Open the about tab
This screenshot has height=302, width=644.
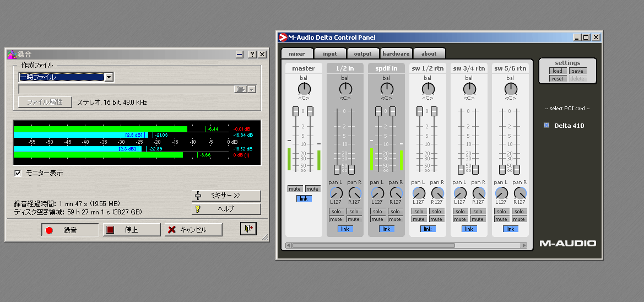tap(429, 53)
